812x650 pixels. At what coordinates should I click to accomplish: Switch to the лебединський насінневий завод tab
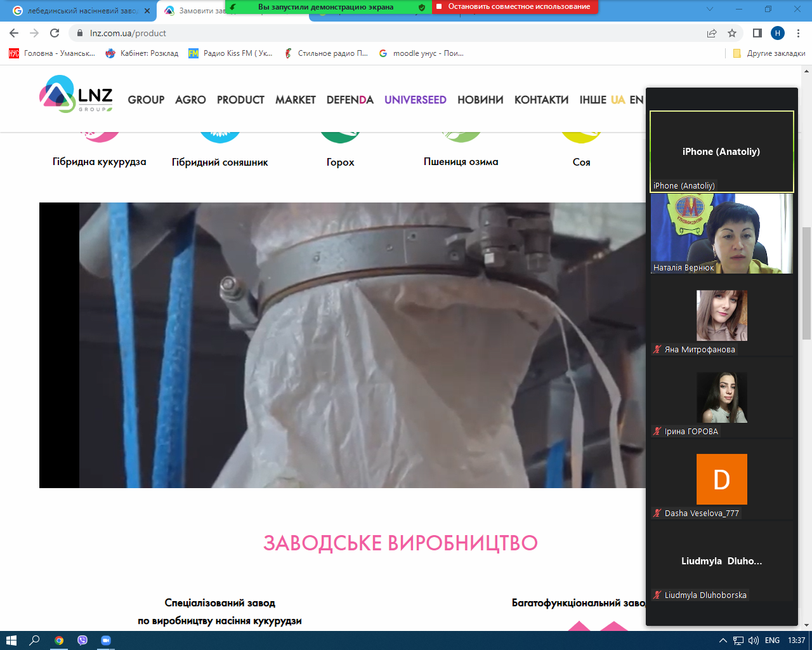tap(82, 11)
